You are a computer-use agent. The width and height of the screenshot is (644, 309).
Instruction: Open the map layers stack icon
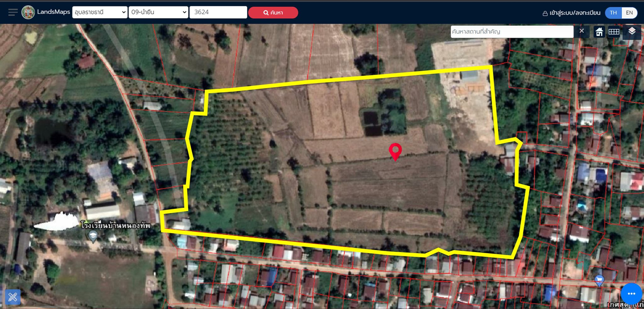point(632,31)
